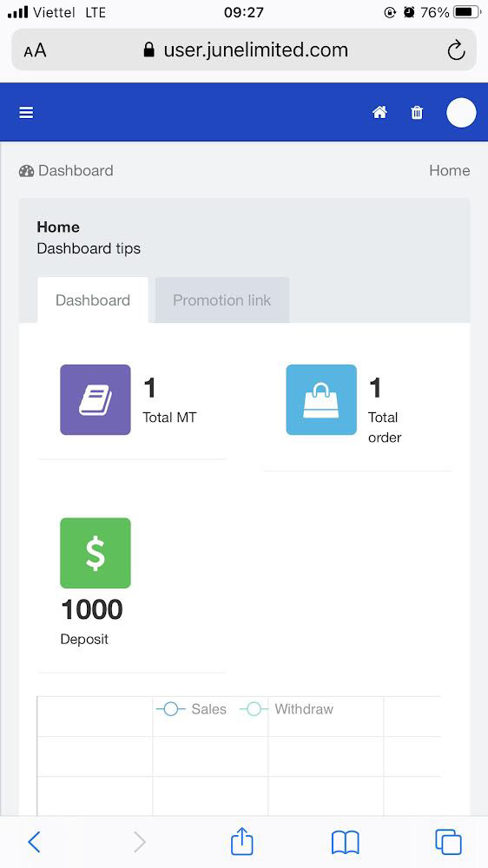
Task: Open the white circular profile avatar
Action: [461, 112]
